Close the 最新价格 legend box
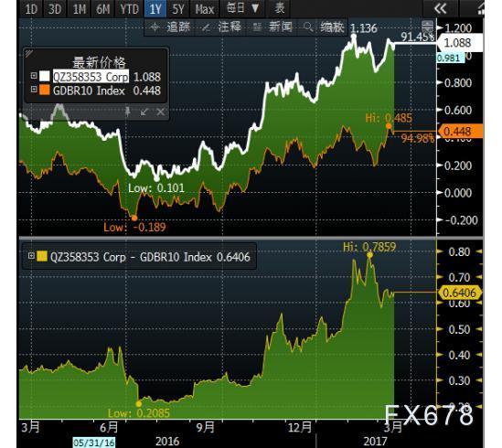Image resolution: width=502 pixels, height=448 pixels. [x=160, y=112]
